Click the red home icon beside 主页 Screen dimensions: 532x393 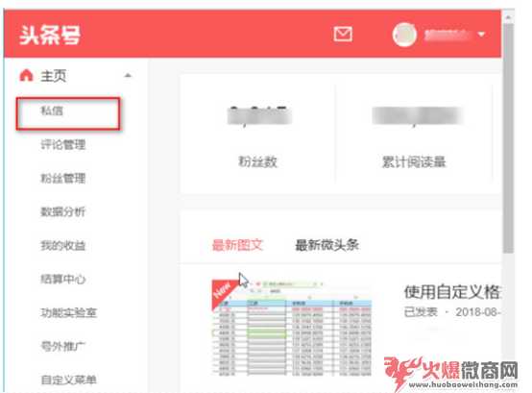tap(27, 75)
